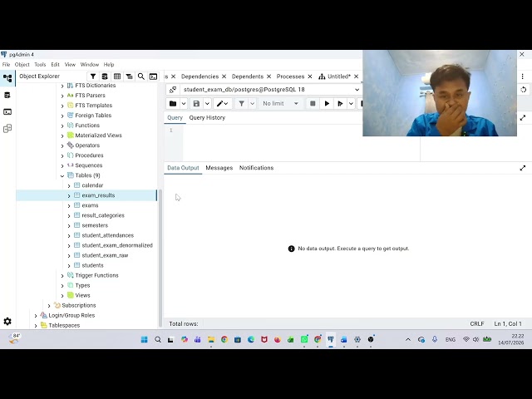Click View Data grid icon in Object Explorer
The image size is (532, 399).
tap(117, 76)
